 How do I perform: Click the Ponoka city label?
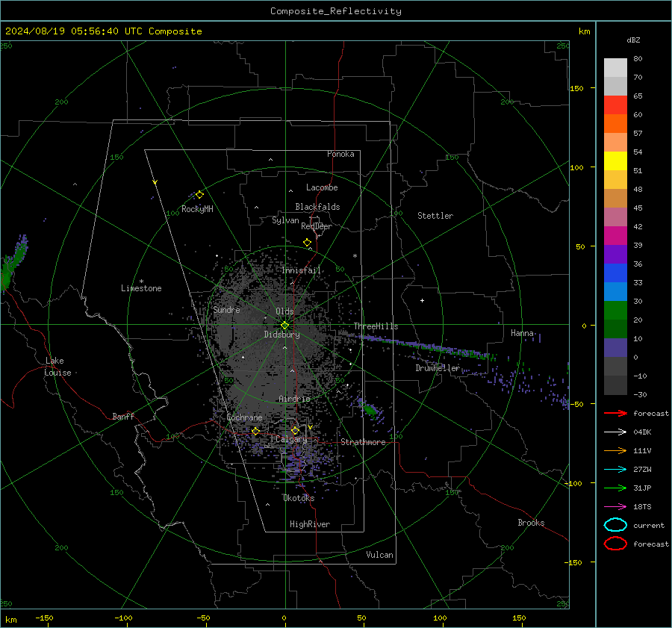[x=340, y=154]
